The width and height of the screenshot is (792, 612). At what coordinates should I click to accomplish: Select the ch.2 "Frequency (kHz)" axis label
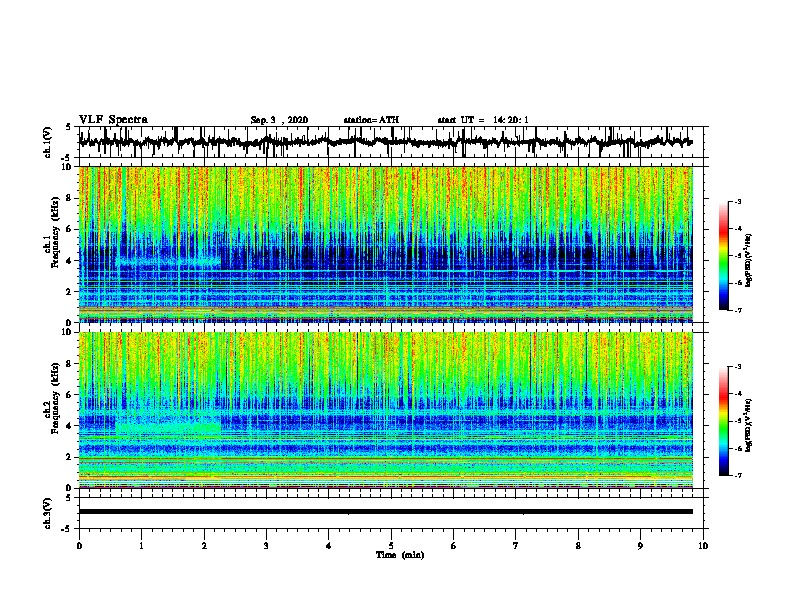point(55,399)
